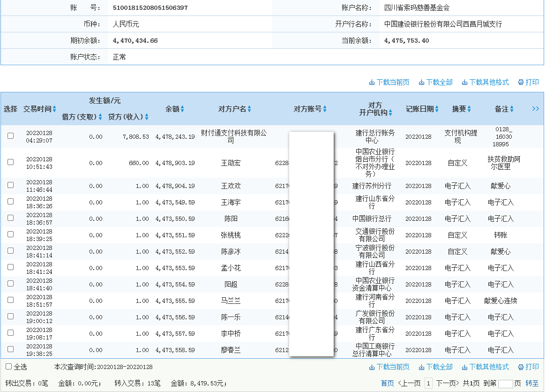Image resolution: width=546 pixels, height=392 pixels.
Task: Check the 财付通支付科技有限公司 row checkbox
Action: click(x=11, y=136)
